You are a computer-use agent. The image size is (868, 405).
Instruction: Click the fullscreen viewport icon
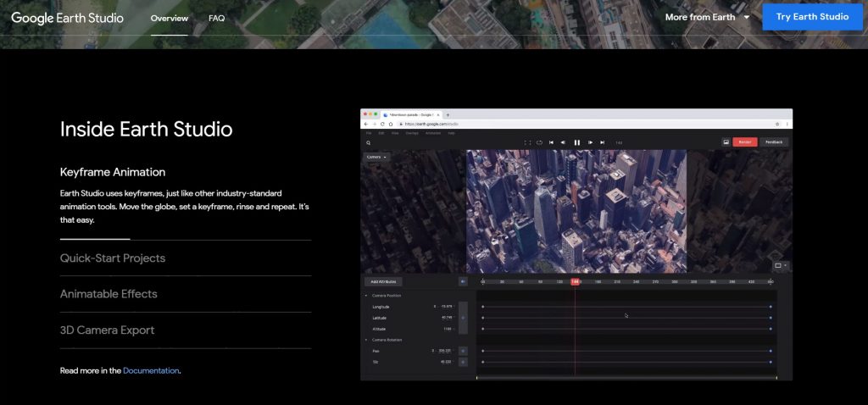point(527,142)
